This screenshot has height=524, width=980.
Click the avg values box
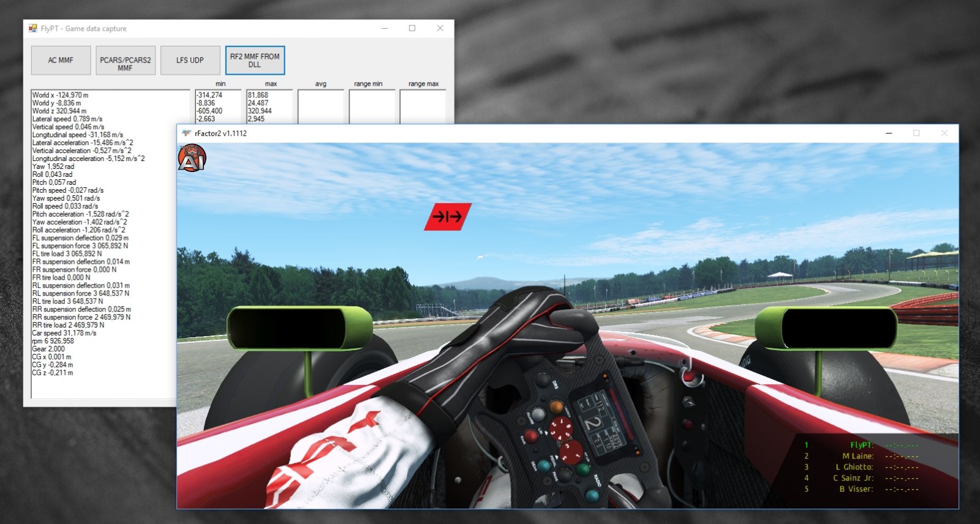point(321,107)
